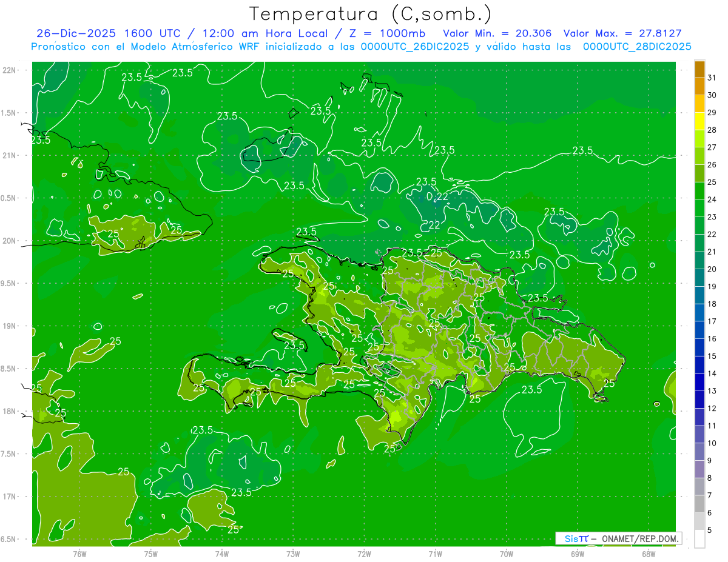Click the 22N latitude axis label

point(10,70)
